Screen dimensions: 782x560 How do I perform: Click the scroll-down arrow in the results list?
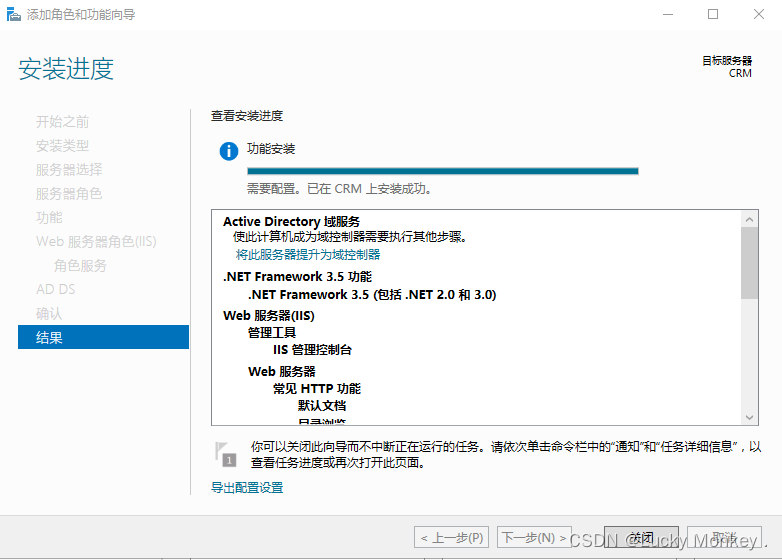(749, 417)
